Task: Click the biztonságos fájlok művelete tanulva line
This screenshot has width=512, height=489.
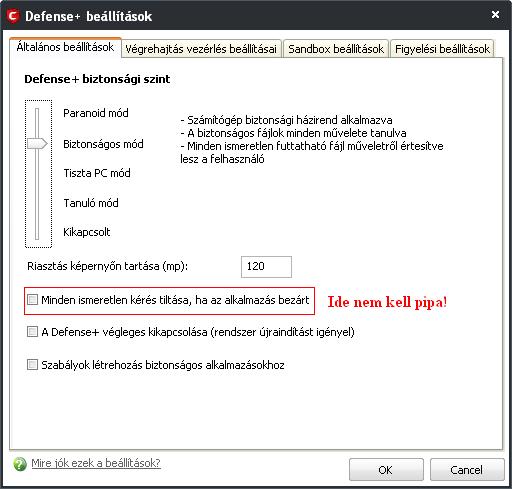Action: pos(293,133)
